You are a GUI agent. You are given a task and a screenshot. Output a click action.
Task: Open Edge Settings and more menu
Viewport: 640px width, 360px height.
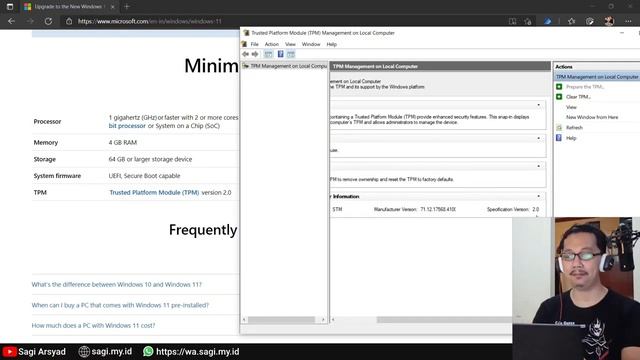point(628,21)
